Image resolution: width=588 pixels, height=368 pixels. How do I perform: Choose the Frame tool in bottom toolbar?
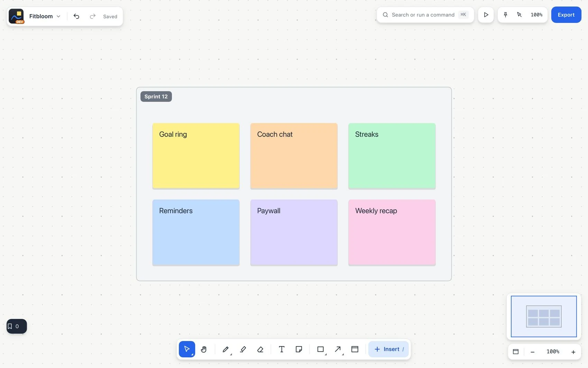point(355,349)
